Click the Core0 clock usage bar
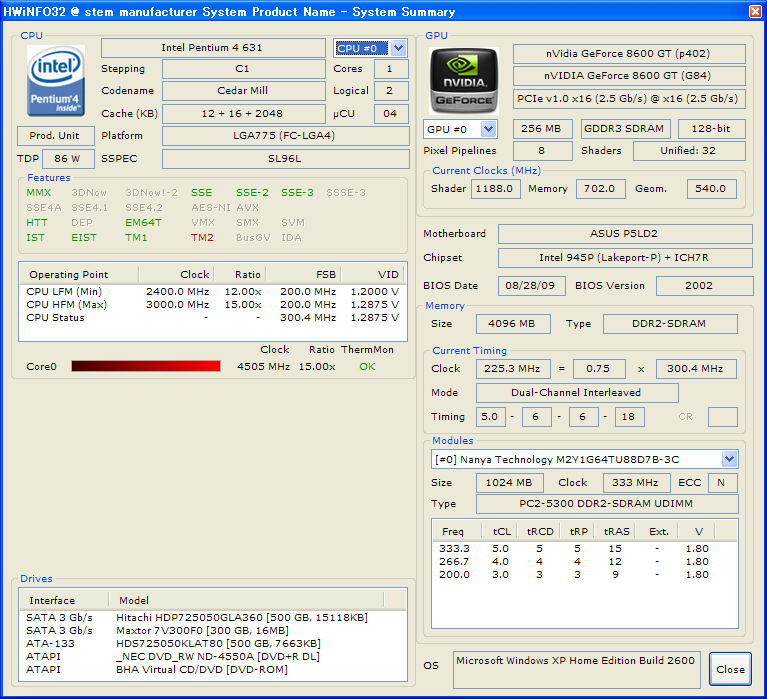This screenshot has height=699, width=767. pos(146,367)
